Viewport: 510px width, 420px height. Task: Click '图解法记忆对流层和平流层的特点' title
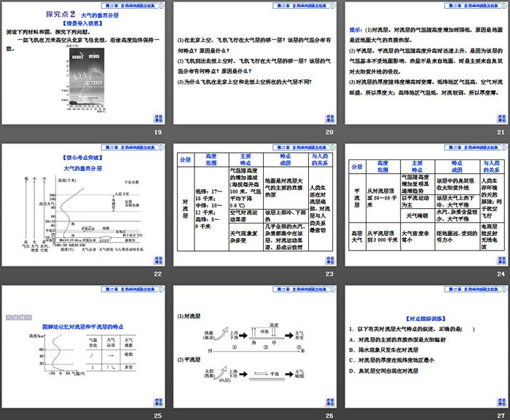click(83, 327)
